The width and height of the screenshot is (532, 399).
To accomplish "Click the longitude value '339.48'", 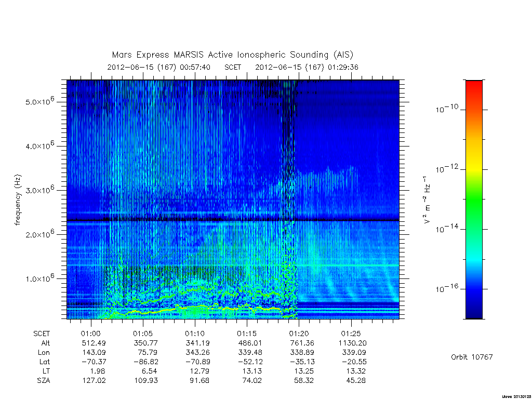I will 250,353.
